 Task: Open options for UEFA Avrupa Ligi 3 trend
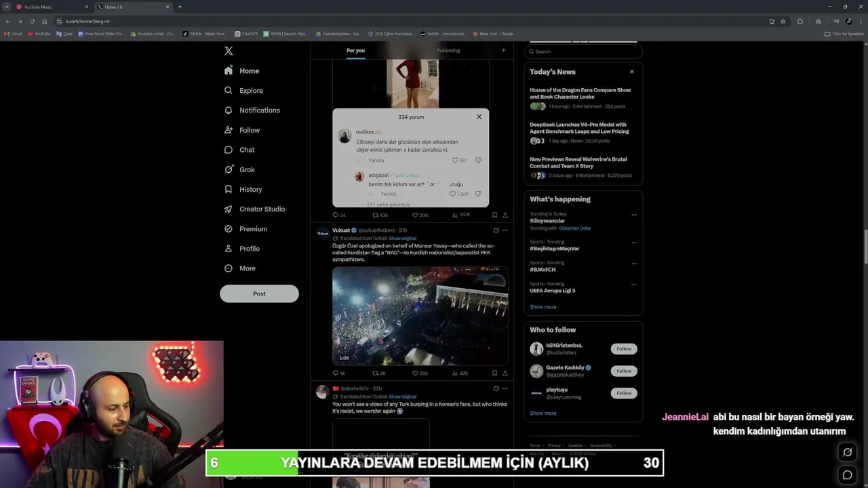coord(634,285)
